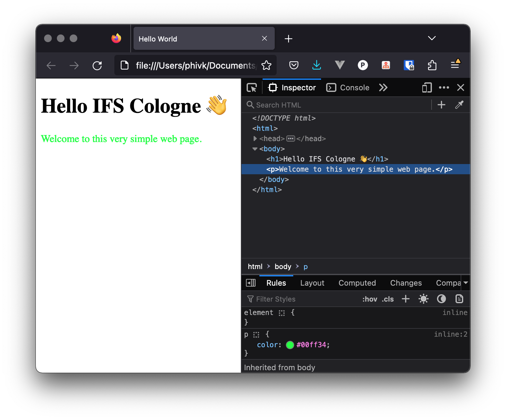Open the Firefox hamburger application menu
The image size is (506, 420).
(455, 64)
